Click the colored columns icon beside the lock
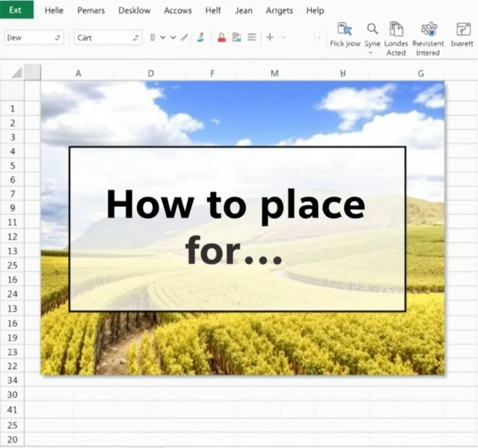This screenshot has width=478, height=448. 237,37
